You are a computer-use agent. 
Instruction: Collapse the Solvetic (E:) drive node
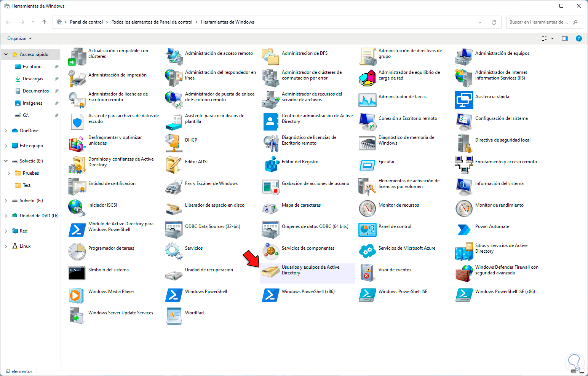[x=6, y=161]
